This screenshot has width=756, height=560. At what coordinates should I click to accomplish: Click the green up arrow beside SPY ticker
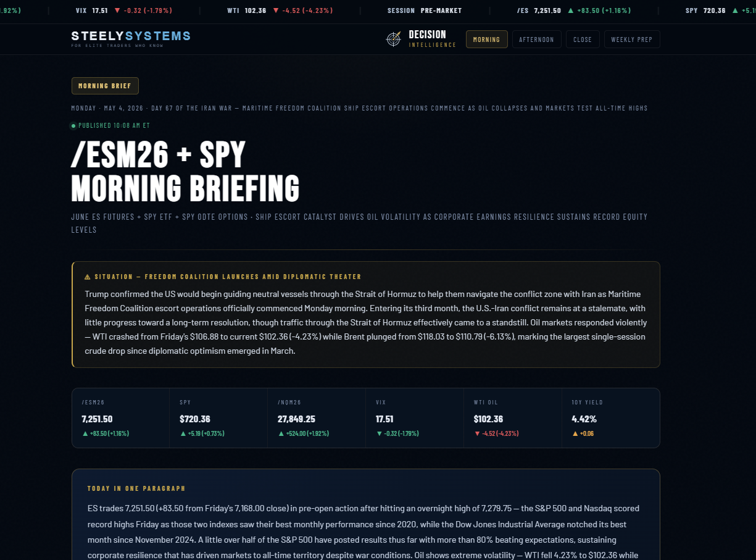click(734, 10)
